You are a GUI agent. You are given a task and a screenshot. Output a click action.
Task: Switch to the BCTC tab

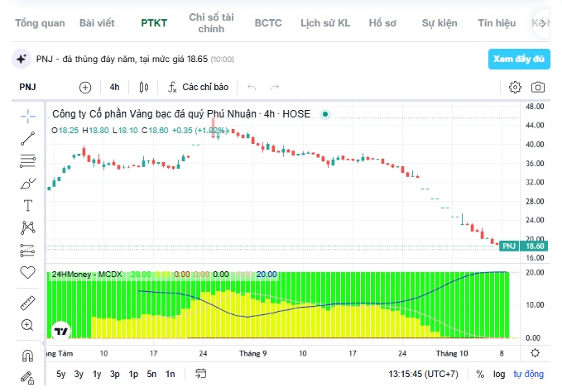268,23
